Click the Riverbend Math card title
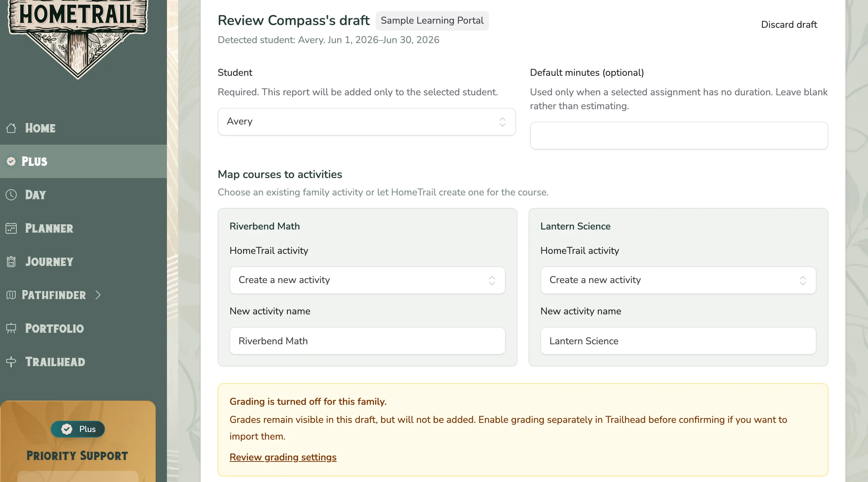This screenshot has width=868, height=482. coord(265,226)
